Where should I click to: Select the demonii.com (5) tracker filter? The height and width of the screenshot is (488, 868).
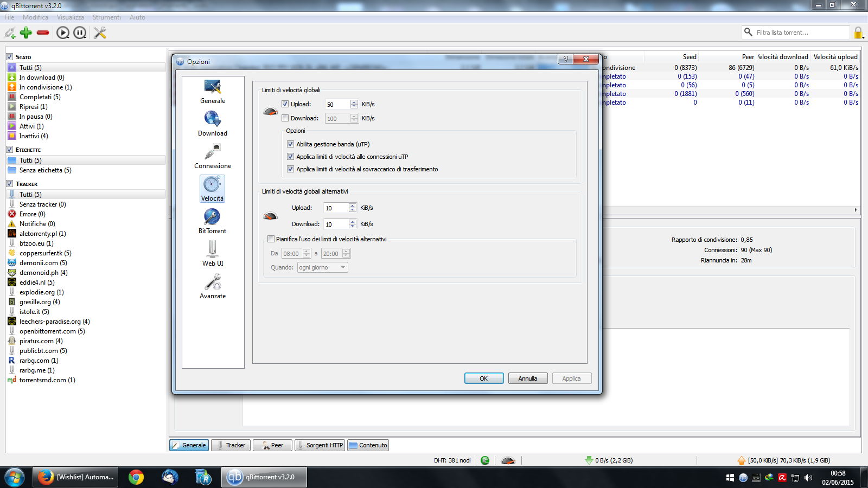tap(43, 263)
